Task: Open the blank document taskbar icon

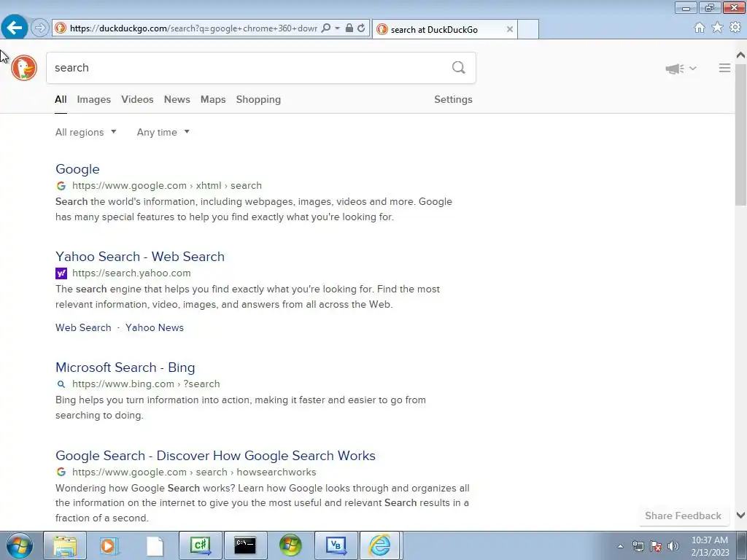Action: (155, 545)
